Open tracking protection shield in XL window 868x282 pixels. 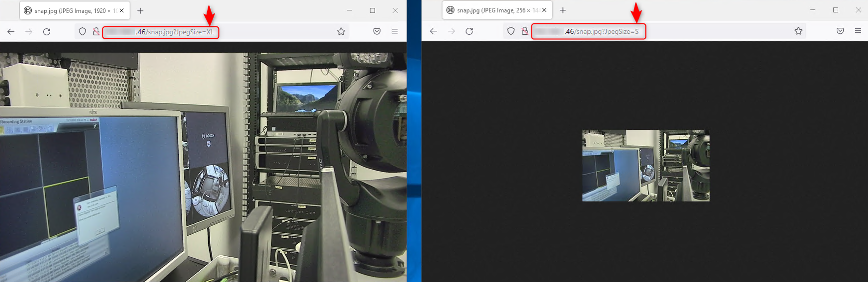click(82, 32)
